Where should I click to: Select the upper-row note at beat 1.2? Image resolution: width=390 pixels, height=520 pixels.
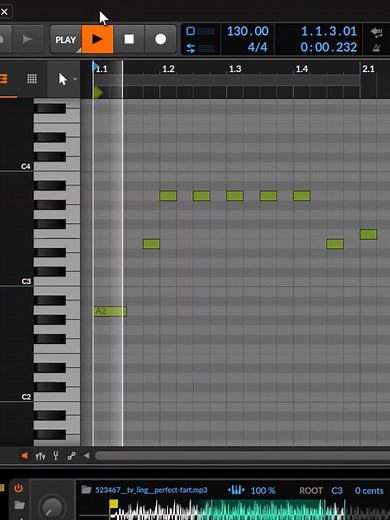pos(168,196)
